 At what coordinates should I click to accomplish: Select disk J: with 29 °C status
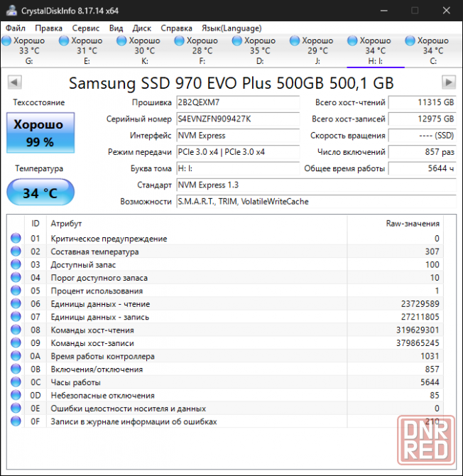coord(317,50)
